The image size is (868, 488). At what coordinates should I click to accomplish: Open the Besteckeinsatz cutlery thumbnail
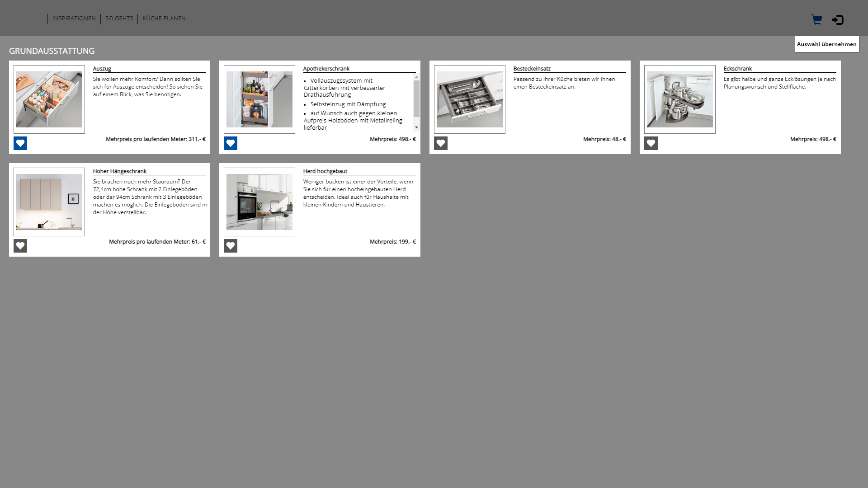pyautogui.click(x=470, y=99)
